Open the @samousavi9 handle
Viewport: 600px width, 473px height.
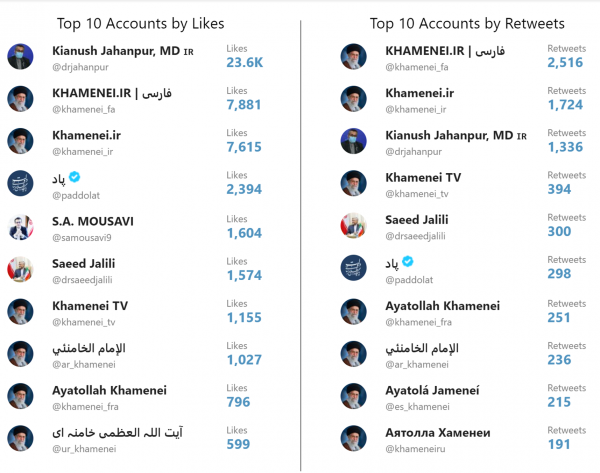(82, 238)
